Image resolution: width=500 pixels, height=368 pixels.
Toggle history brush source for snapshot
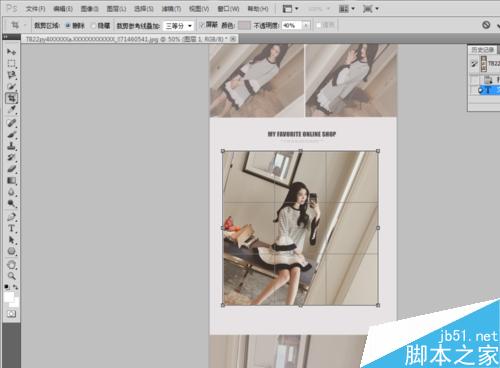(474, 63)
